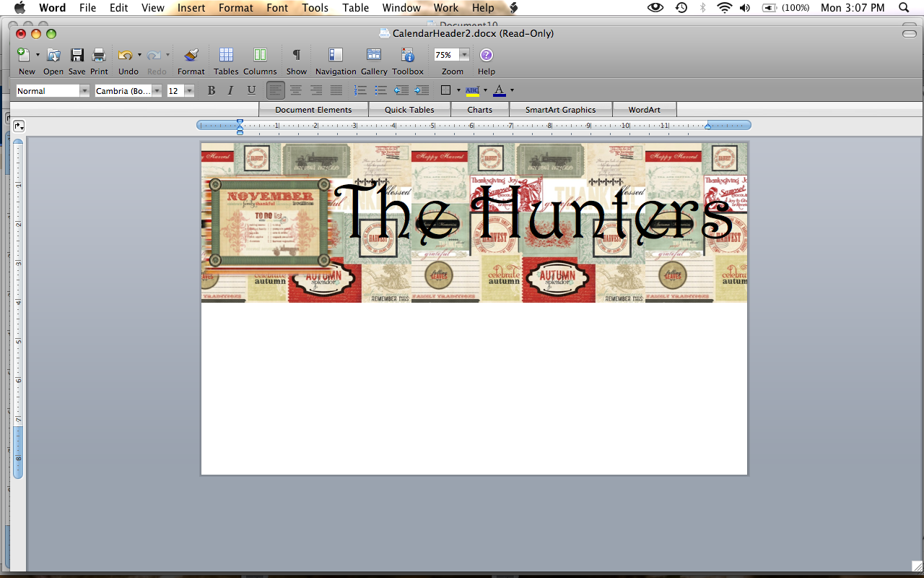Open Spotlight search magnifier icon
This screenshot has width=924, height=578.
(x=904, y=8)
